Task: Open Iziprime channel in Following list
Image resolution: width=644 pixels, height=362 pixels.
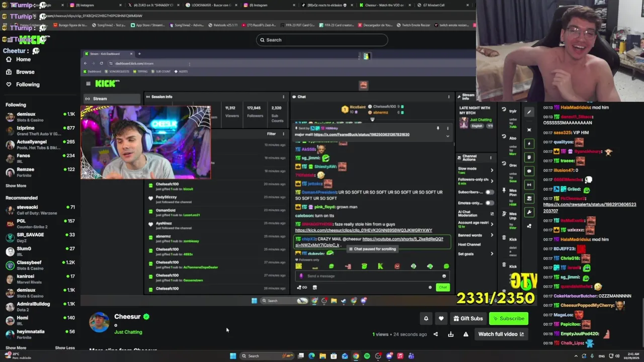Action: click(40, 131)
